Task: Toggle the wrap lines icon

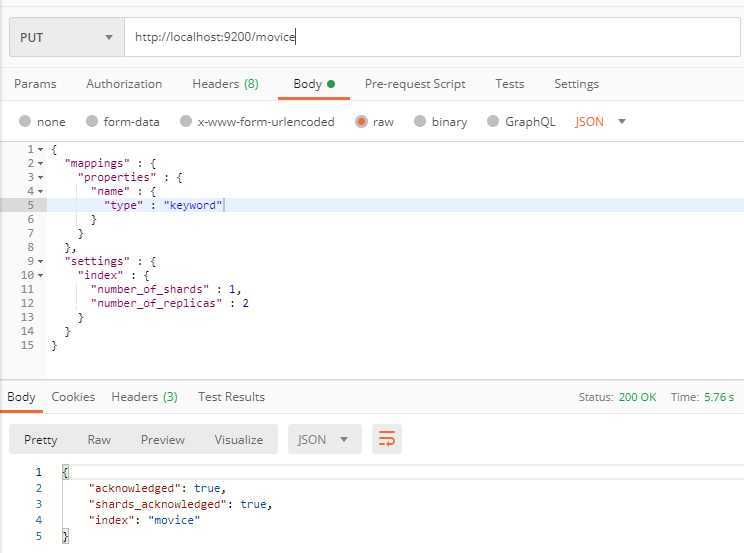Action: [387, 439]
